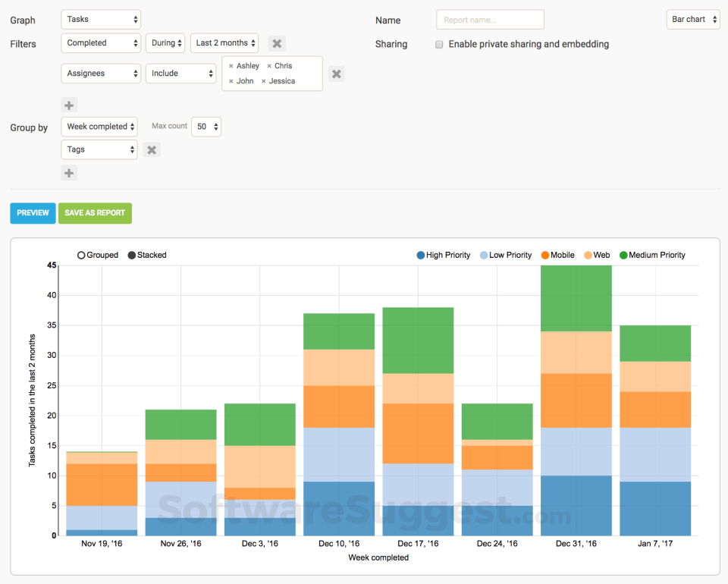Screen dimensions: 728x584
Task: Toggle High Priority legend swatch
Action: (x=421, y=256)
